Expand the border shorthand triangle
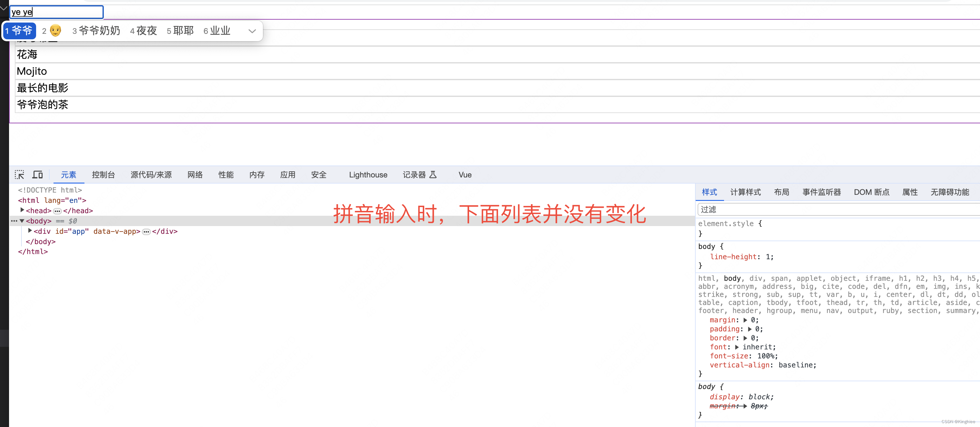The height and width of the screenshot is (427, 980). (745, 338)
